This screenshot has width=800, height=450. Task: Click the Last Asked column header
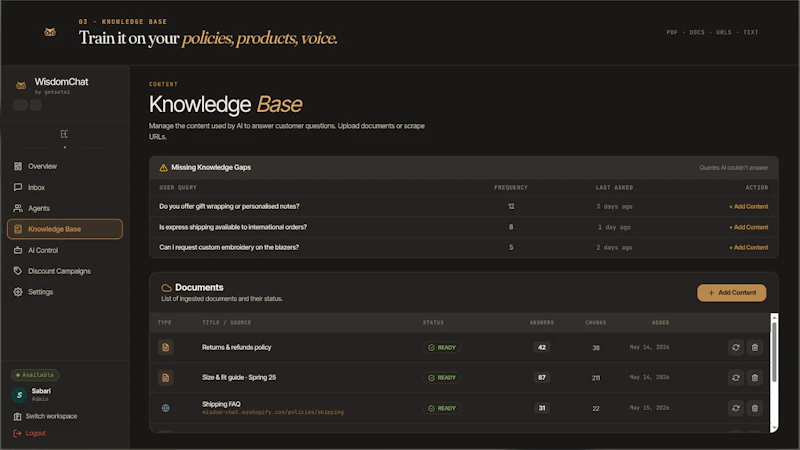(614, 188)
